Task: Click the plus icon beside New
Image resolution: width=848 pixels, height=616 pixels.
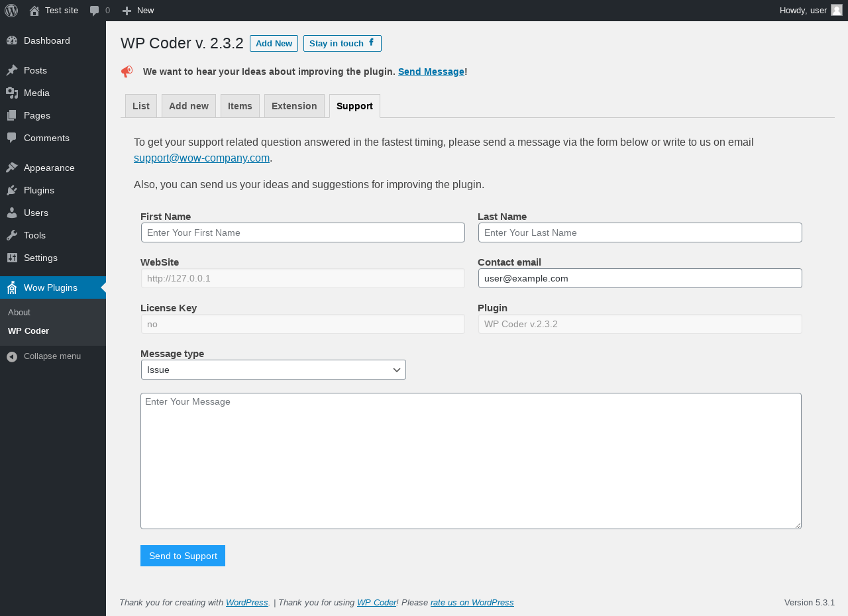Action: [x=127, y=11]
